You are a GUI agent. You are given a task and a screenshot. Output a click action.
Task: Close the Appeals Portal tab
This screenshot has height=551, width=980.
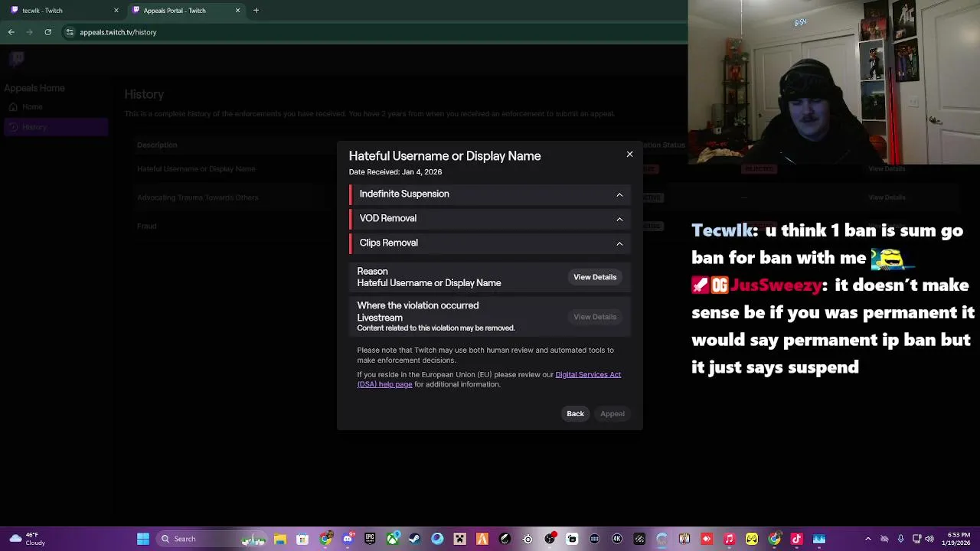click(237, 11)
